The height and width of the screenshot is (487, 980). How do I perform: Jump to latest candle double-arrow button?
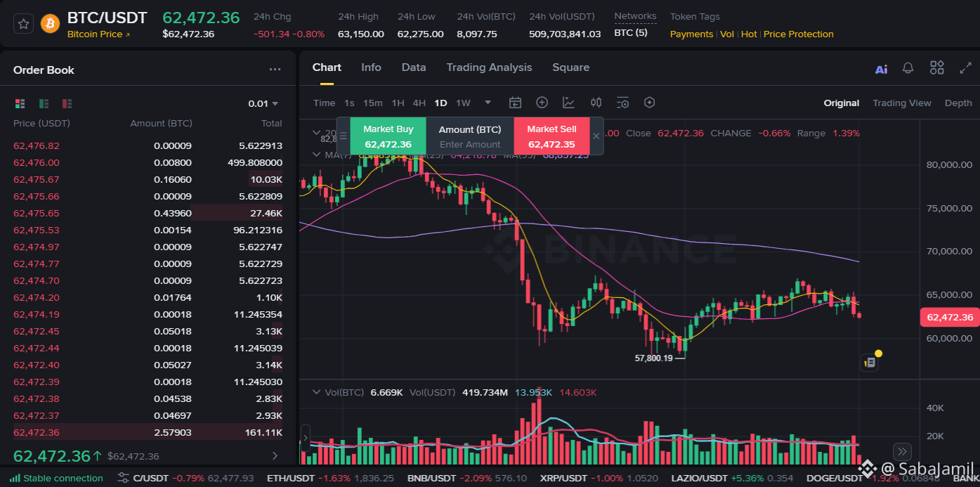pos(903,451)
